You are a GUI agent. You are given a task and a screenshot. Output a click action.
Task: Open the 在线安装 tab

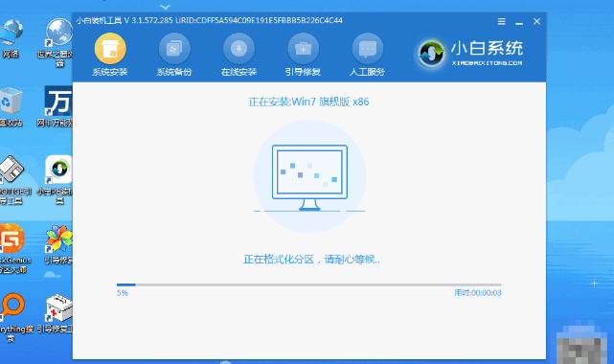[x=239, y=56]
